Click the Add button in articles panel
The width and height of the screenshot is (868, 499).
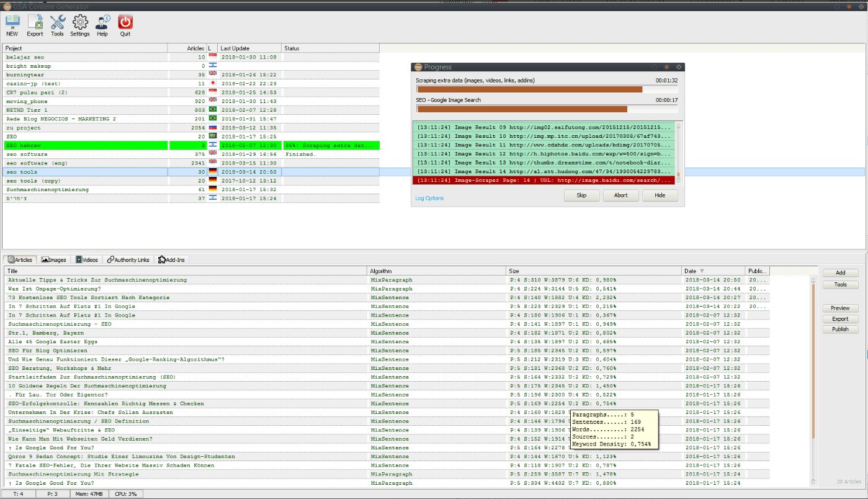tap(840, 272)
